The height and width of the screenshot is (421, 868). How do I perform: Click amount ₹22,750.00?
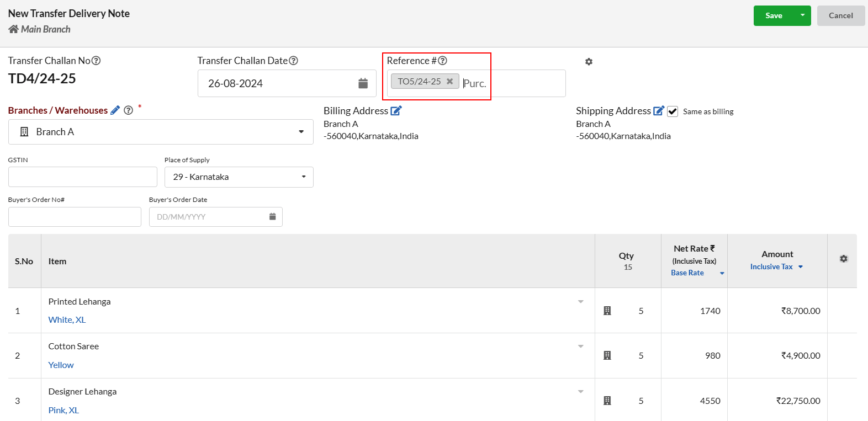point(798,401)
